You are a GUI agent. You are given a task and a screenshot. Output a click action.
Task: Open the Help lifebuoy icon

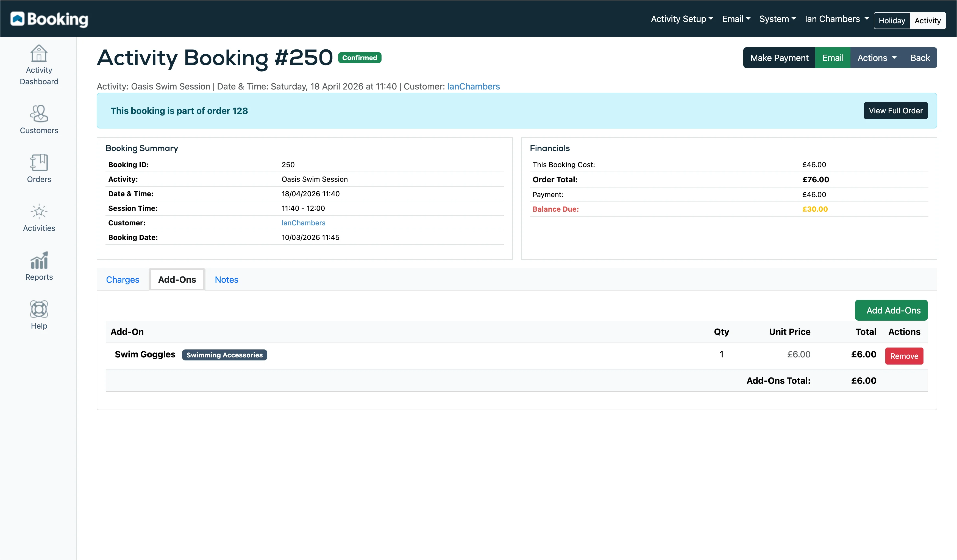39,309
